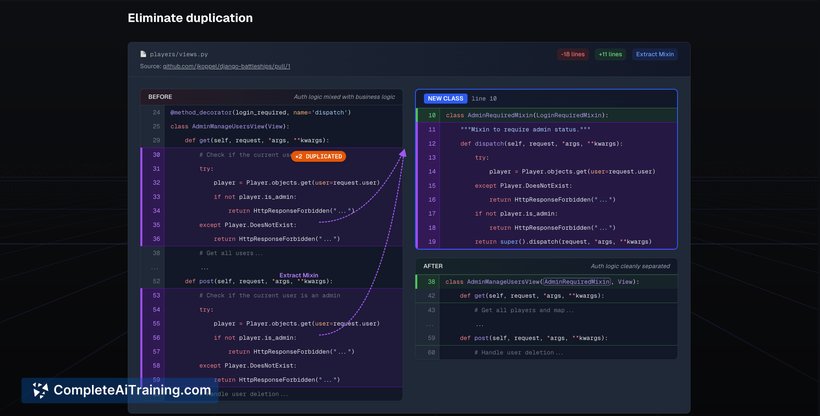
Task: Click the players/views.py file name
Action: [179, 54]
